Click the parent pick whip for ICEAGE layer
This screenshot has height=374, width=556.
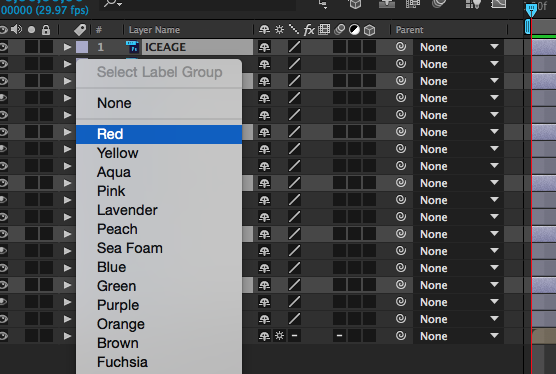pyautogui.click(x=401, y=47)
